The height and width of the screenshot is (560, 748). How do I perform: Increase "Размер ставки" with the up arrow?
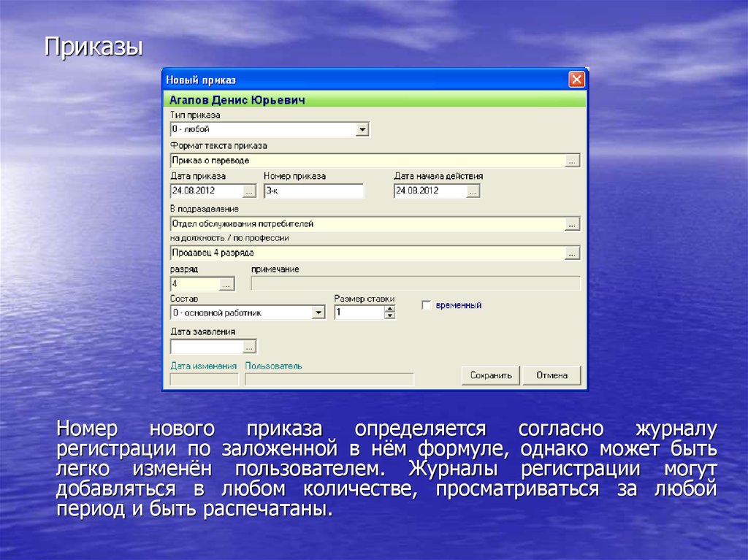389,307
